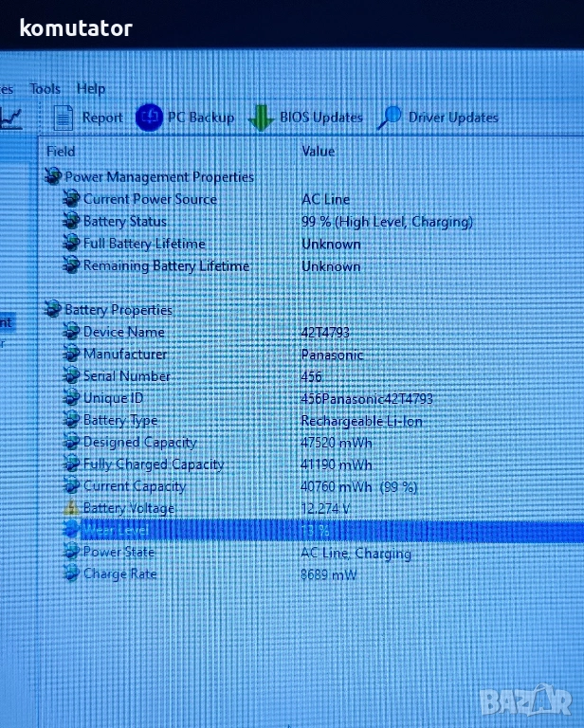
Task: Click the graph icon in toolbar
Action: [11, 118]
